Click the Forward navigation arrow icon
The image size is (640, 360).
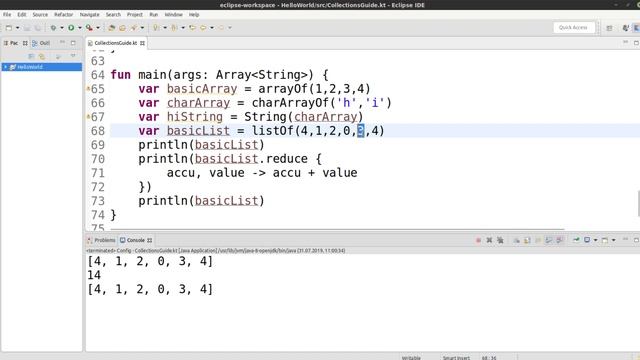[x=221, y=28]
